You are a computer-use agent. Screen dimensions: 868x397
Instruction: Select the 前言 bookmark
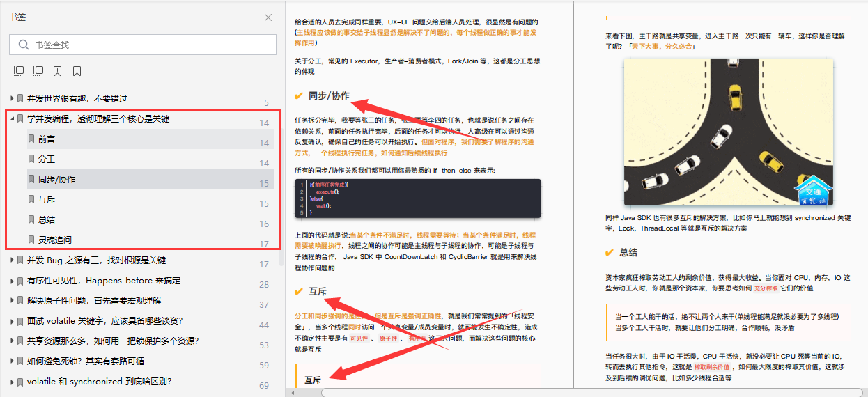47,139
